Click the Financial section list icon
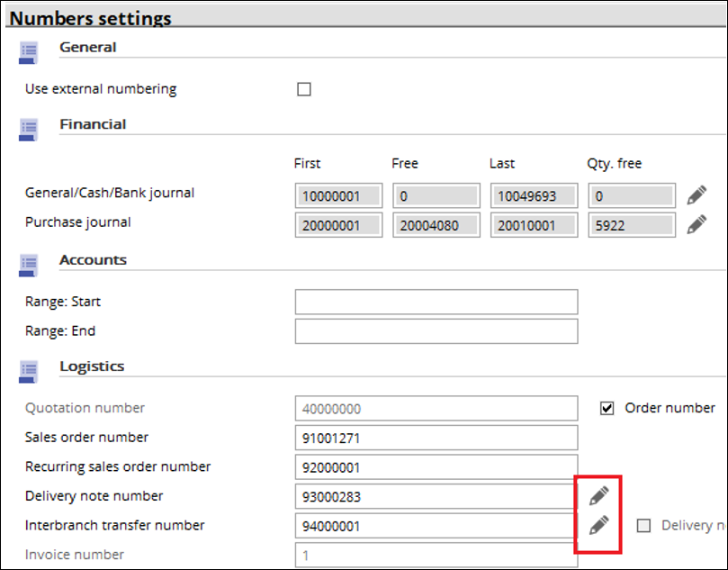This screenshot has width=728, height=570. [x=28, y=130]
